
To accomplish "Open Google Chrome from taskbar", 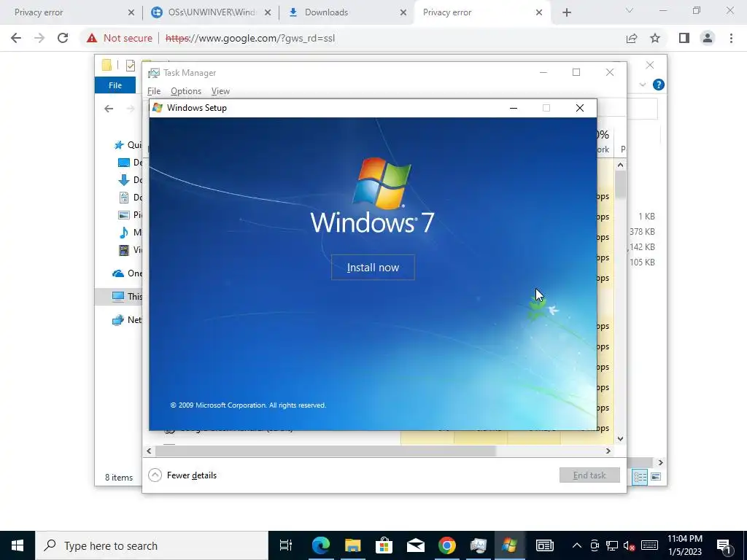I will (x=447, y=545).
